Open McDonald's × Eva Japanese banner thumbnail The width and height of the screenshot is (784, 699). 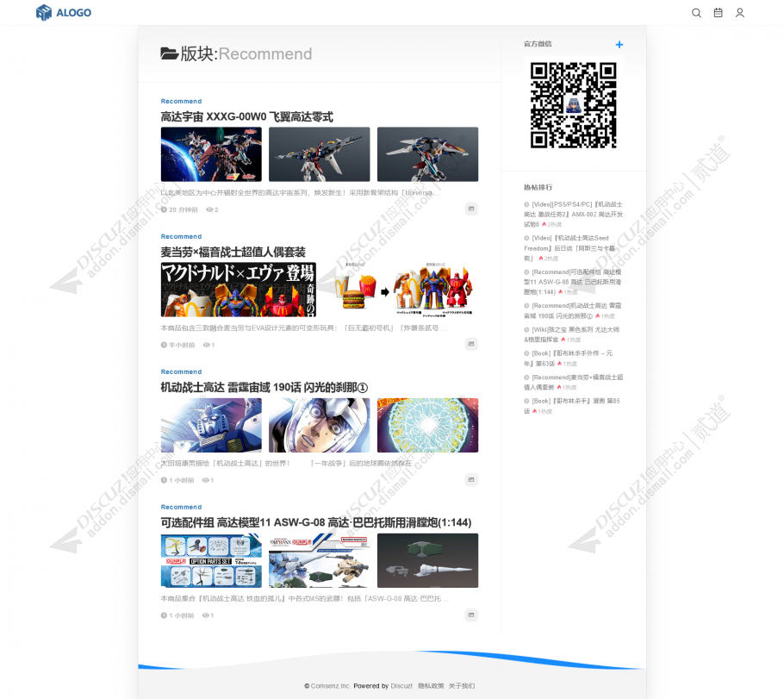coord(239,290)
